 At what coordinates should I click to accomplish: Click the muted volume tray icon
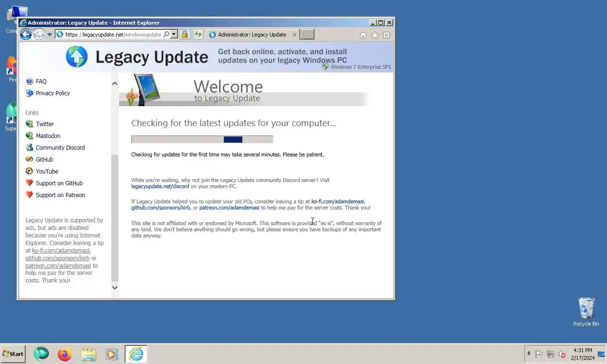coord(562,354)
